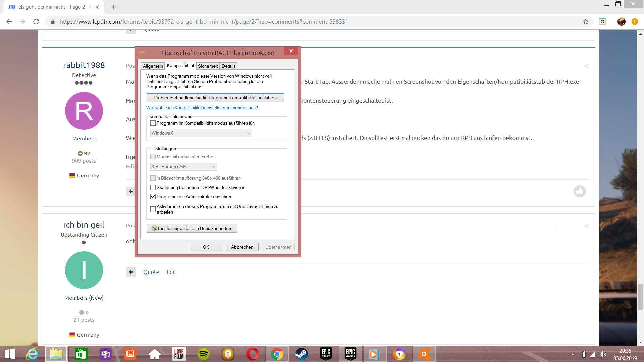Launch Opera browser from taskbar

[252, 354]
